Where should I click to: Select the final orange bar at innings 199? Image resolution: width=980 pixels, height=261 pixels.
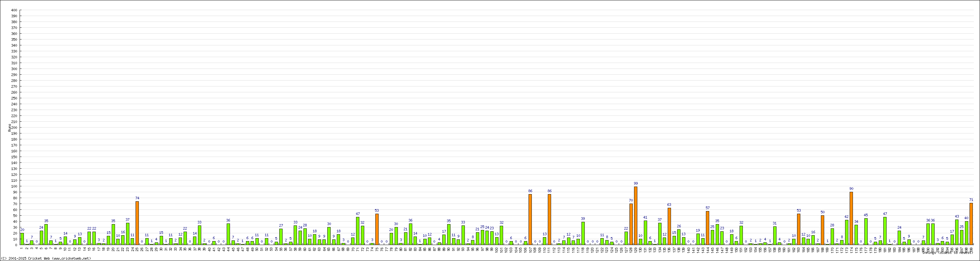[x=971, y=224]
